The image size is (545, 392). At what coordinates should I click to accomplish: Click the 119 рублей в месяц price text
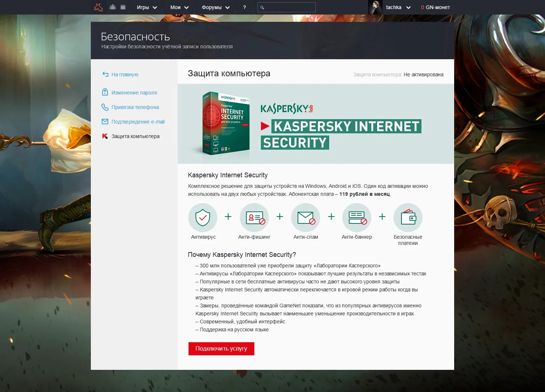pos(364,194)
